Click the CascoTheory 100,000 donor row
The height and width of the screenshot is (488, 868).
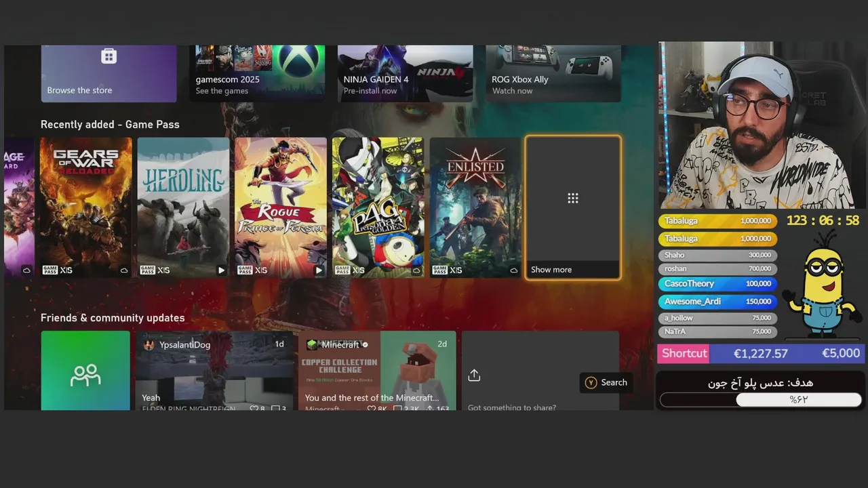tap(717, 284)
